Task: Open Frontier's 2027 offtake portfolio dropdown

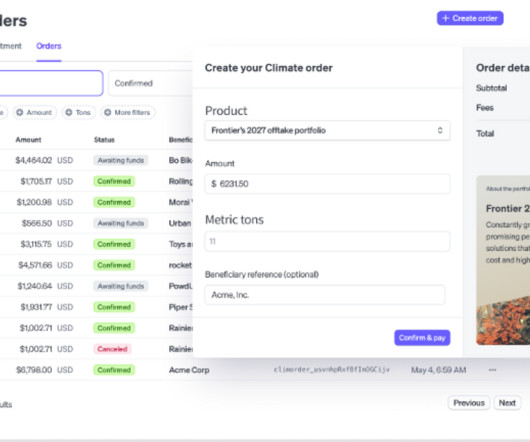Action: [327, 130]
